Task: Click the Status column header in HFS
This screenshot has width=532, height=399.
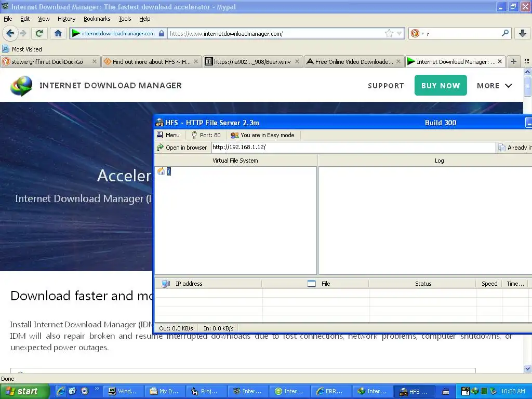Action: (x=423, y=284)
